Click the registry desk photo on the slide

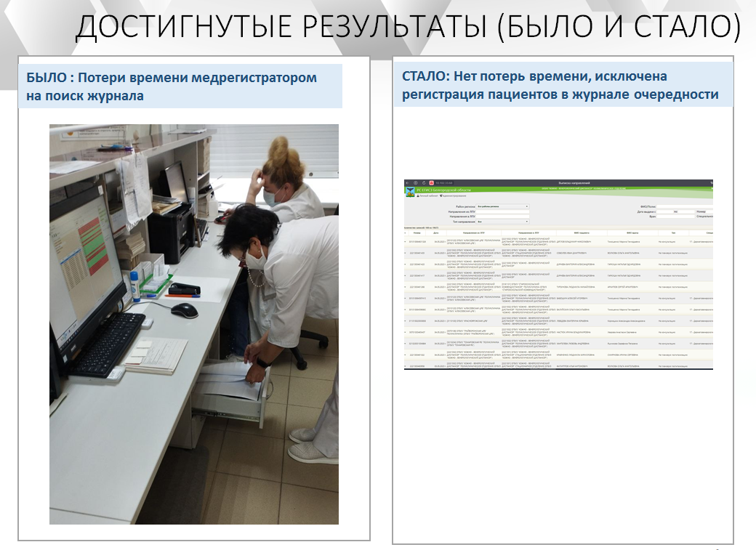(194, 324)
